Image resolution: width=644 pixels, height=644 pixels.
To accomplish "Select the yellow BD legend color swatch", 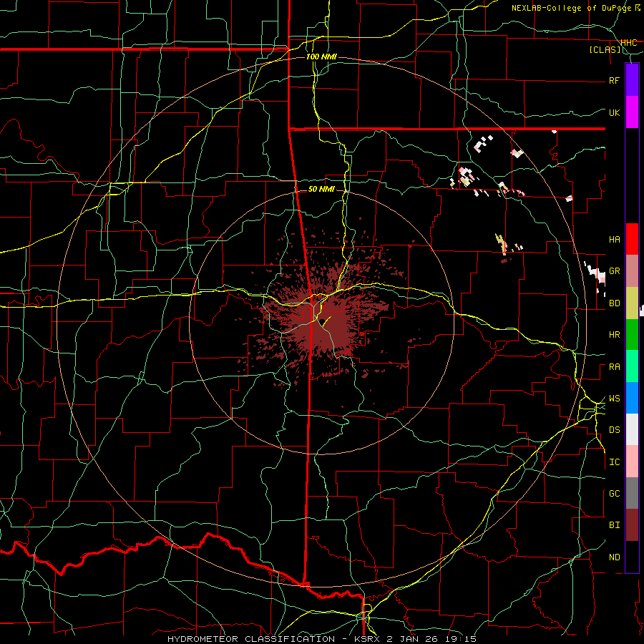I will point(632,303).
